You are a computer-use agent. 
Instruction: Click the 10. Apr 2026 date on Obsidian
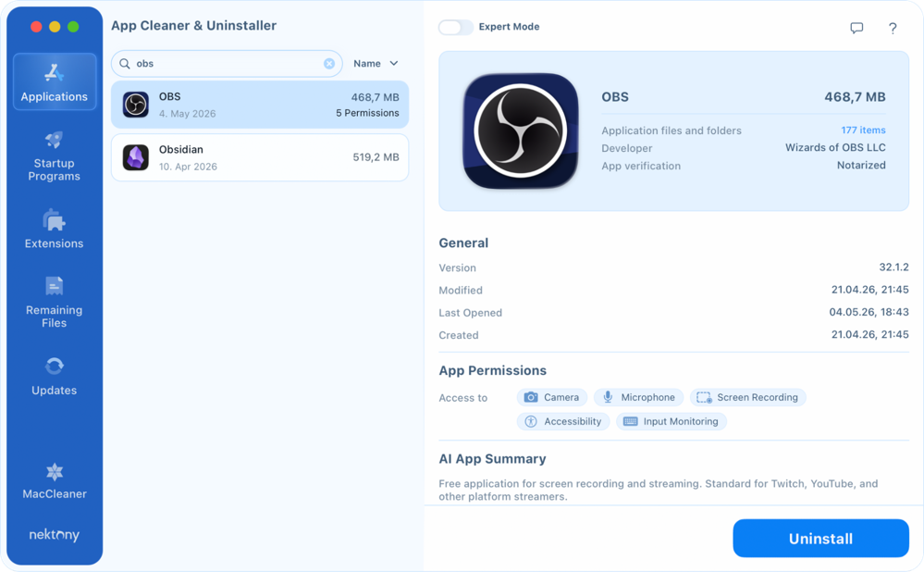click(188, 167)
